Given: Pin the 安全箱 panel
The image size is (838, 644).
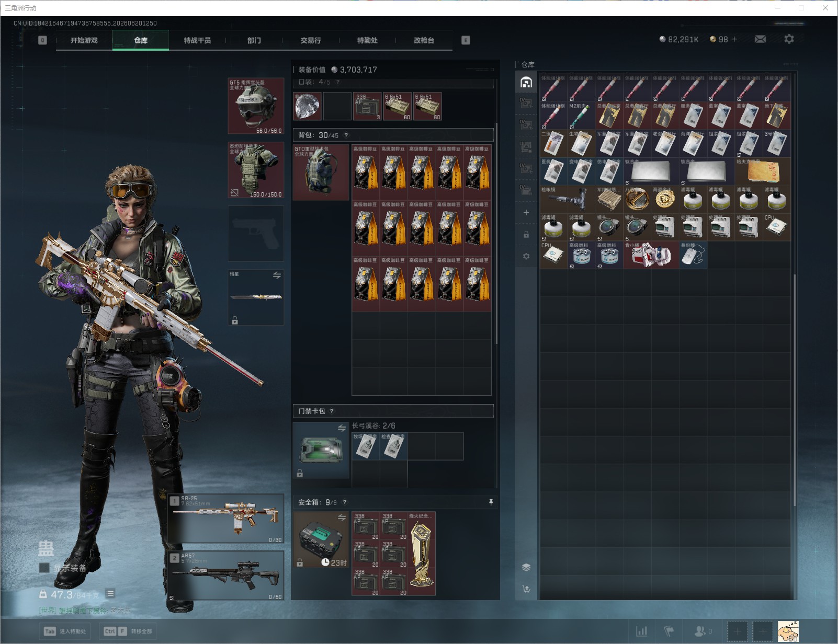Looking at the screenshot, I should pyautogui.click(x=491, y=502).
